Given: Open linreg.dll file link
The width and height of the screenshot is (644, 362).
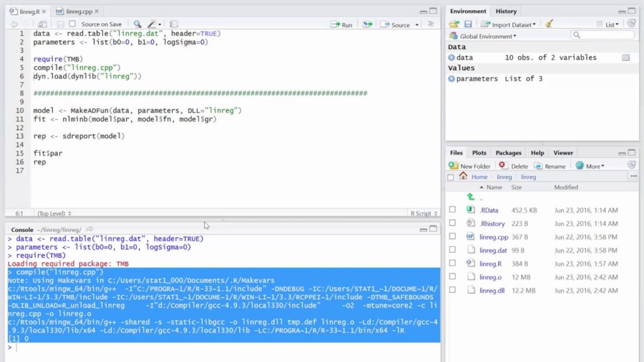Looking at the screenshot, I should (x=492, y=290).
